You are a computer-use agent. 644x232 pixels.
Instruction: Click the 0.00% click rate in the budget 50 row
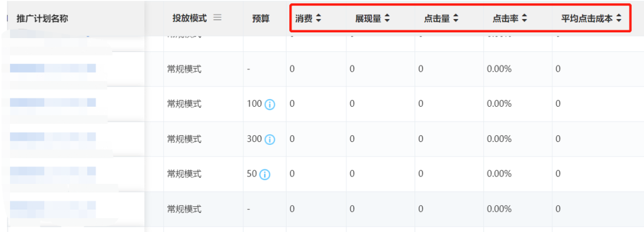point(499,174)
